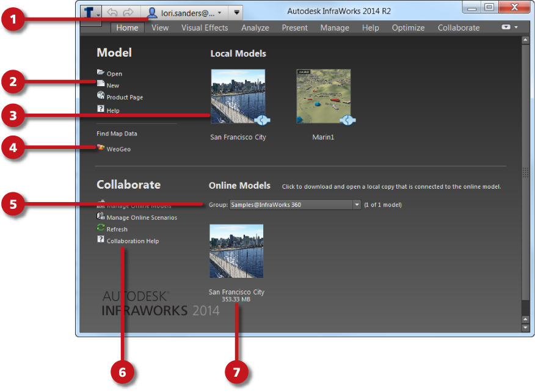Create a New model link
The width and height of the screenshot is (535, 392).
pyautogui.click(x=112, y=85)
